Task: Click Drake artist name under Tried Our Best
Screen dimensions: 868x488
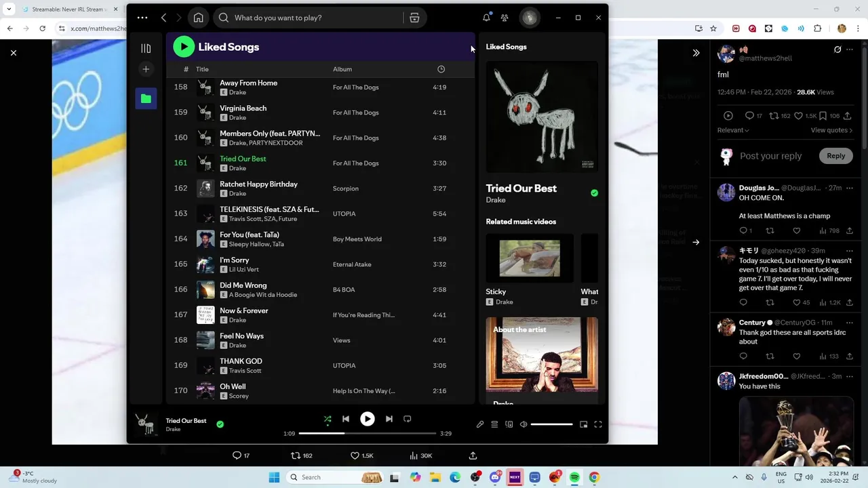Action: tap(496, 200)
